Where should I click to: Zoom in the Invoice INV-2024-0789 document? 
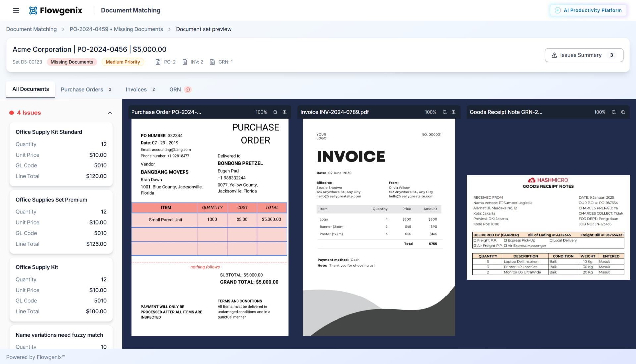pos(454,112)
